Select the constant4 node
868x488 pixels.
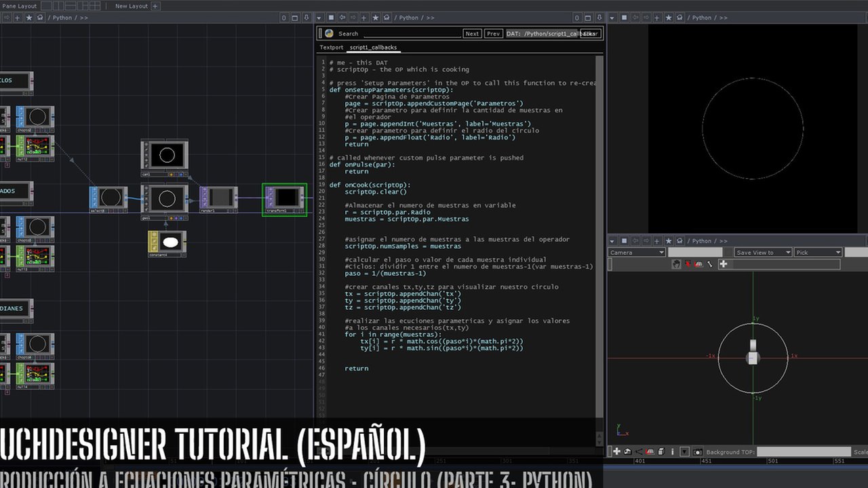pyautogui.click(x=167, y=244)
